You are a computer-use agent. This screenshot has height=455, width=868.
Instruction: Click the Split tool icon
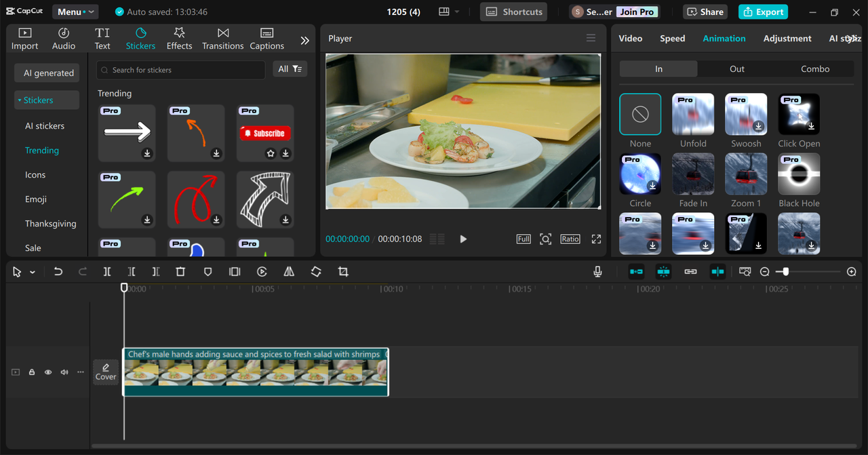click(x=107, y=271)
